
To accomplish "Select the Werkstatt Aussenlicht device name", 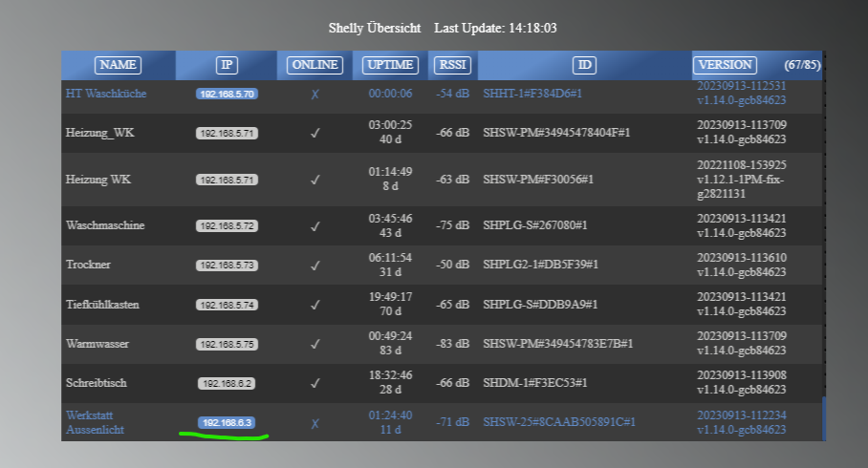I will pyautogui.click(x=95, y=422).
